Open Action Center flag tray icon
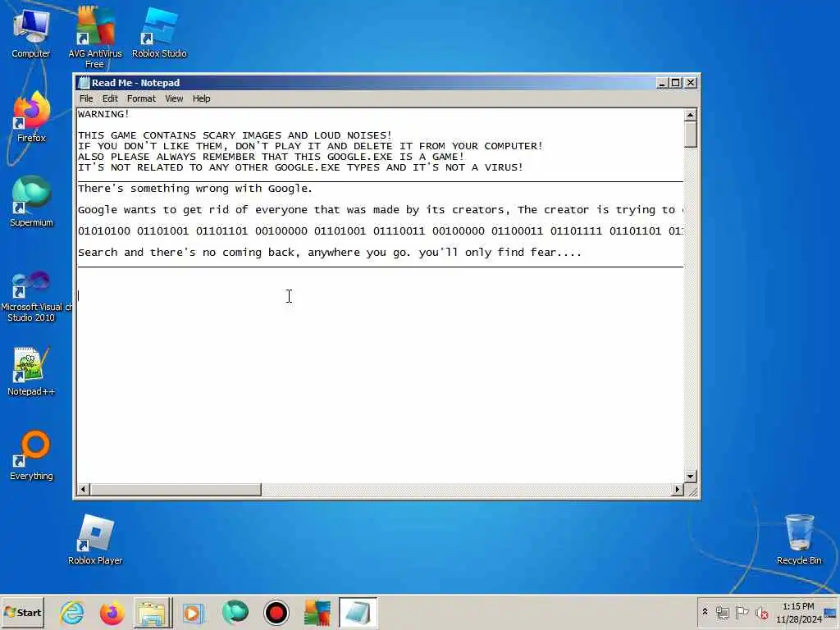840x630 pixels. coord(742,612)
